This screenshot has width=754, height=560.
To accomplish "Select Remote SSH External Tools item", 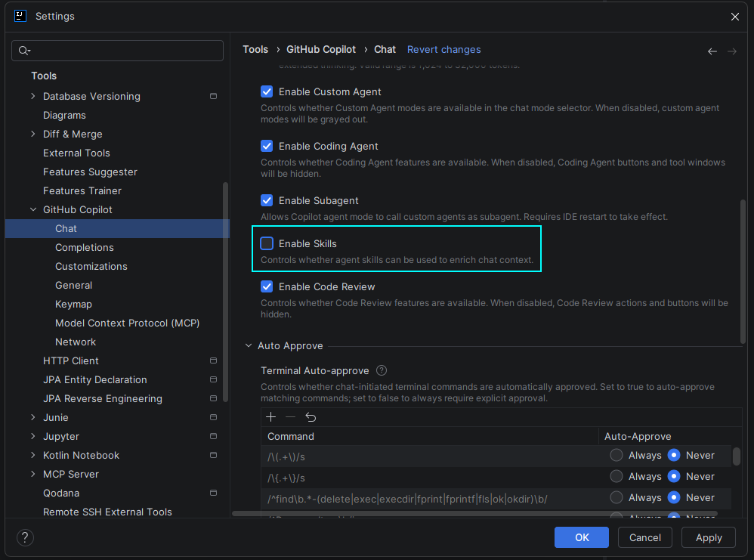I will pos(107,512).
